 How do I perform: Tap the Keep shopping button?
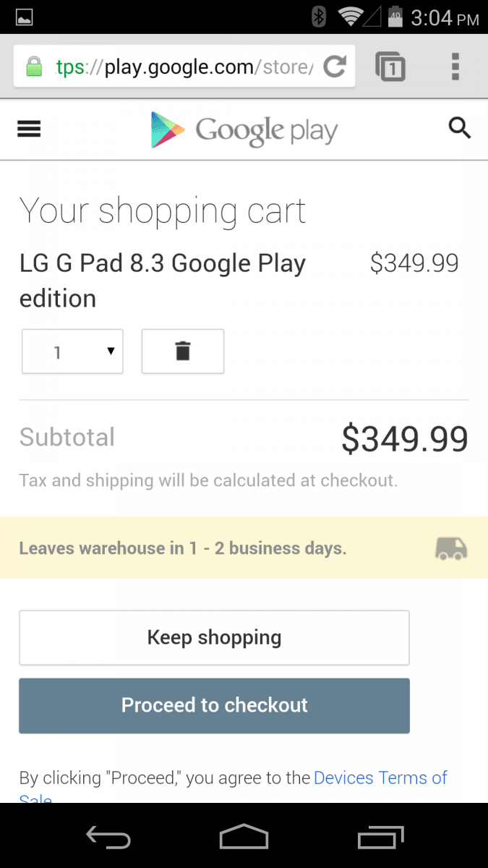(x=214, y=637)
